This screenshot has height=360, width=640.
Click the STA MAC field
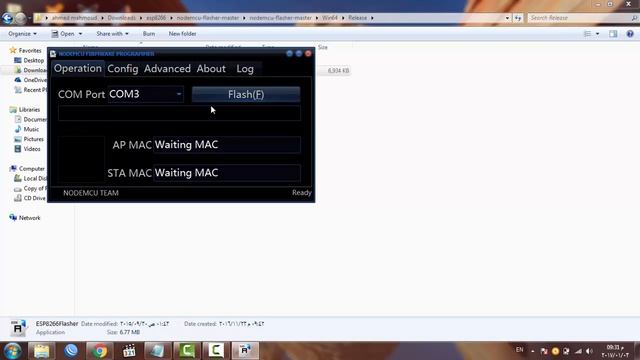227,173
